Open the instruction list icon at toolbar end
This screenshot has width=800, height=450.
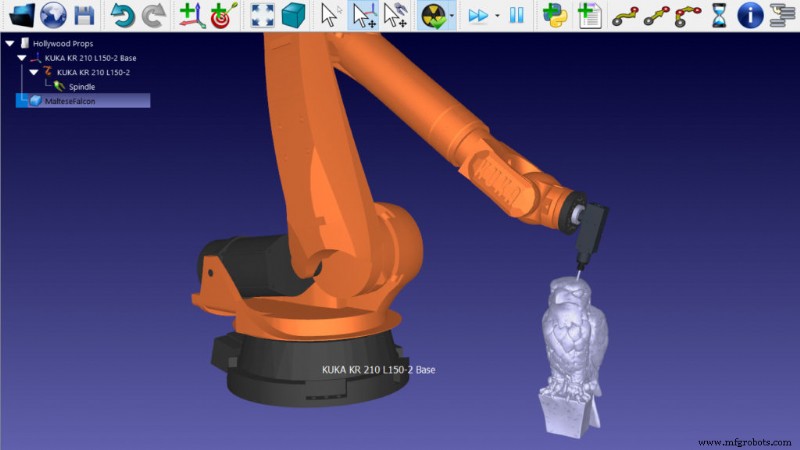tap(782, 15)
